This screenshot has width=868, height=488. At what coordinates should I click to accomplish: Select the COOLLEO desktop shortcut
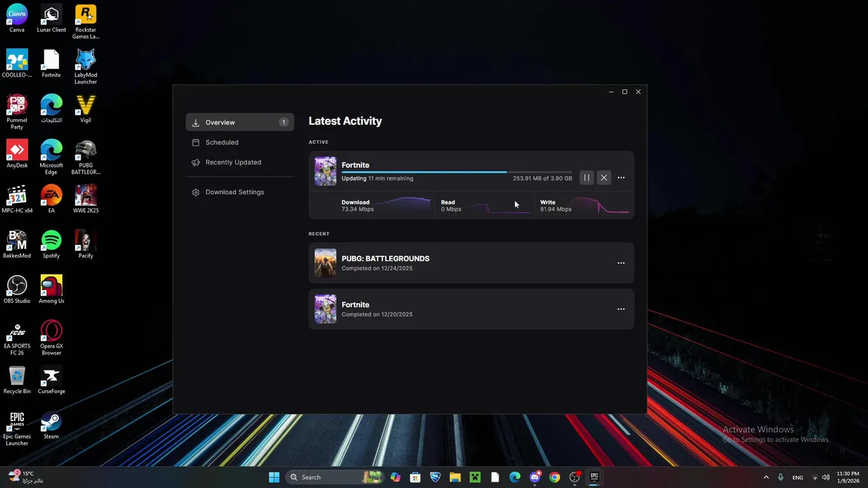coord(17,64)
